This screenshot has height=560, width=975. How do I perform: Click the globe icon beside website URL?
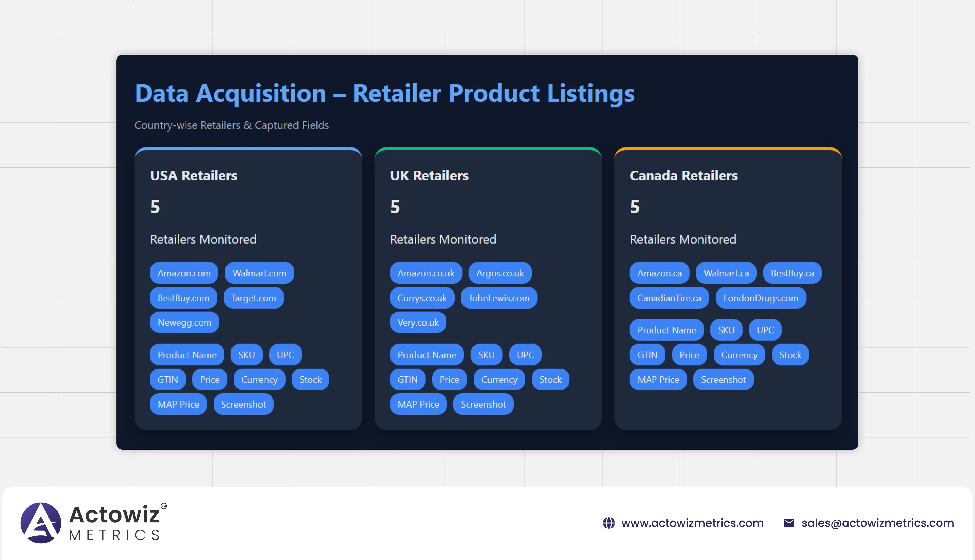[x=608, y=523]
